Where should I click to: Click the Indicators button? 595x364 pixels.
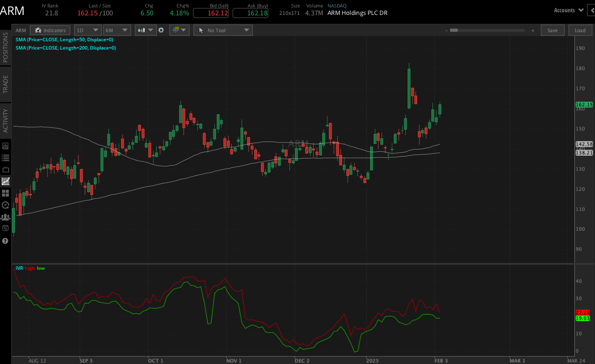tap(50, 30)
